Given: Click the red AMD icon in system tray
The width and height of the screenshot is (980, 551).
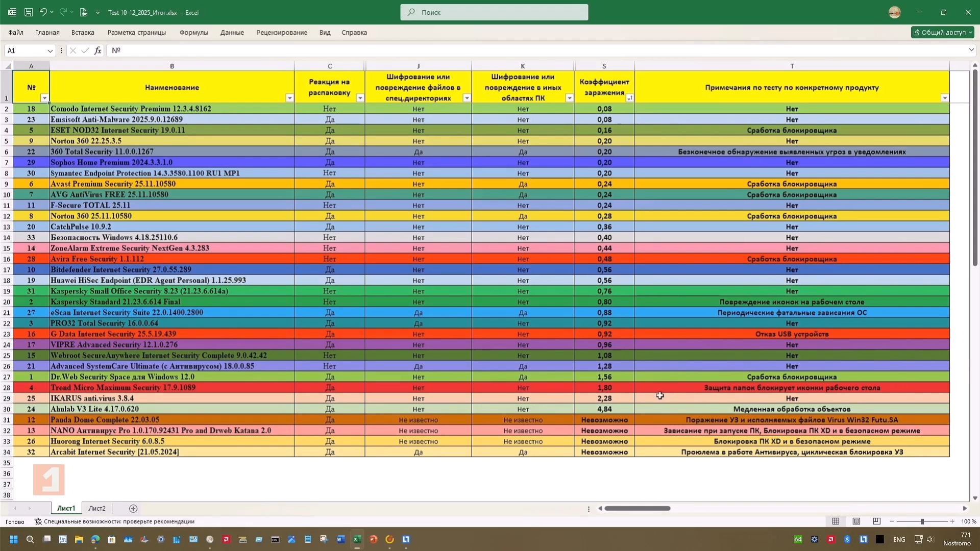Looking at the screenshot, I should [x=830, y=539].
